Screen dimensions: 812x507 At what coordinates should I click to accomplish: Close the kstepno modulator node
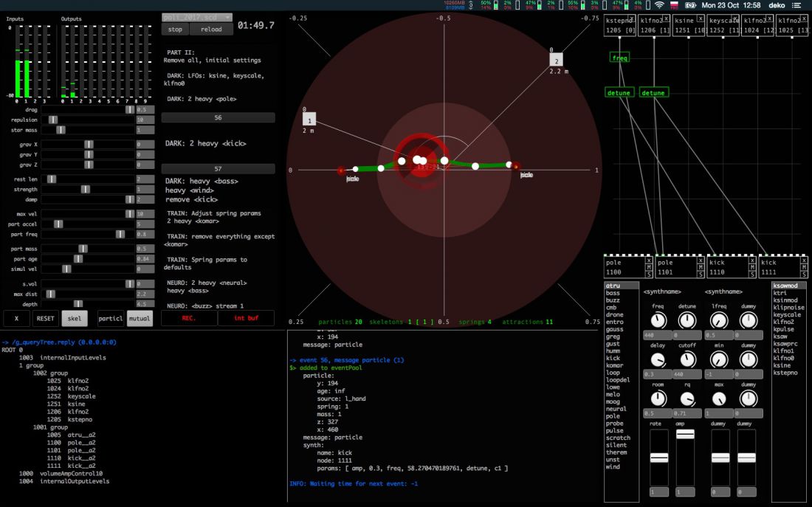633,18
